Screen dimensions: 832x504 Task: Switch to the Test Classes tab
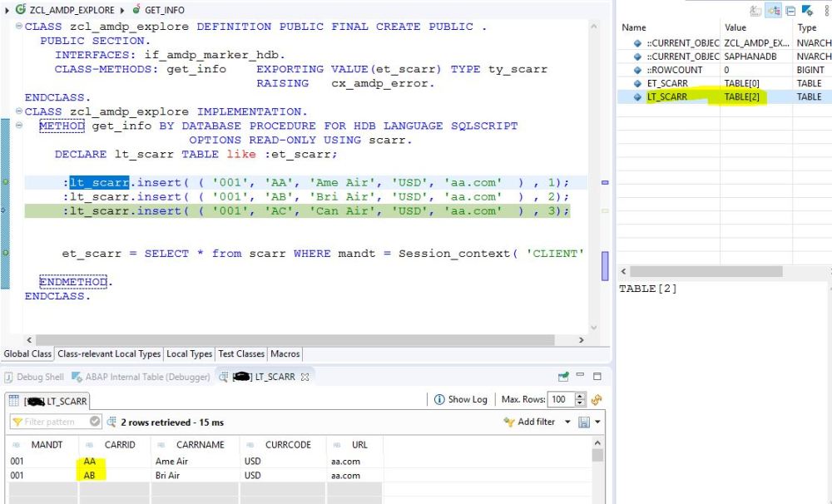[240, 353]
